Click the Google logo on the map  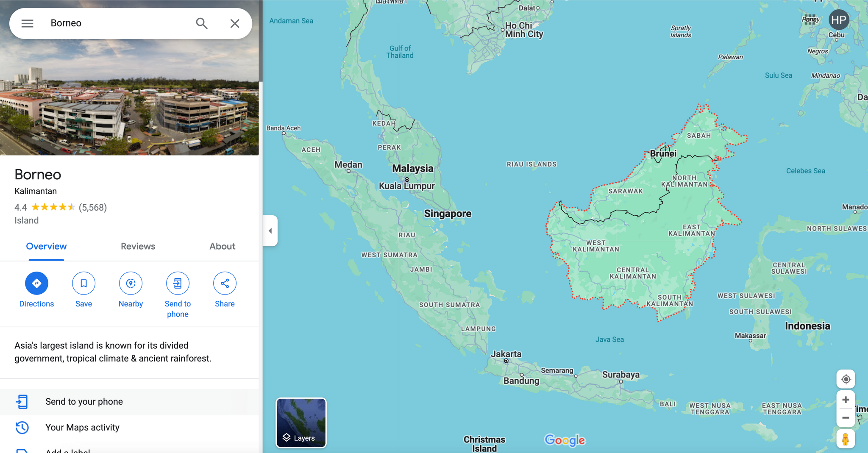565,440
